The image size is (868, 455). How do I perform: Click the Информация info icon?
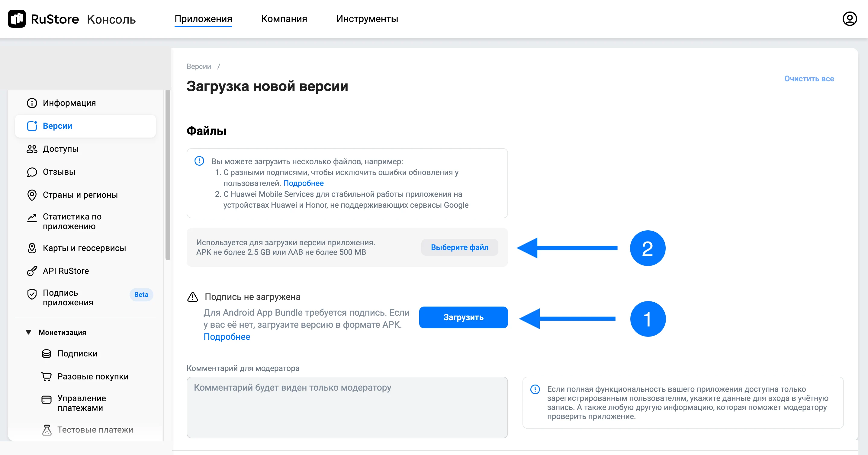coord(32,103)
